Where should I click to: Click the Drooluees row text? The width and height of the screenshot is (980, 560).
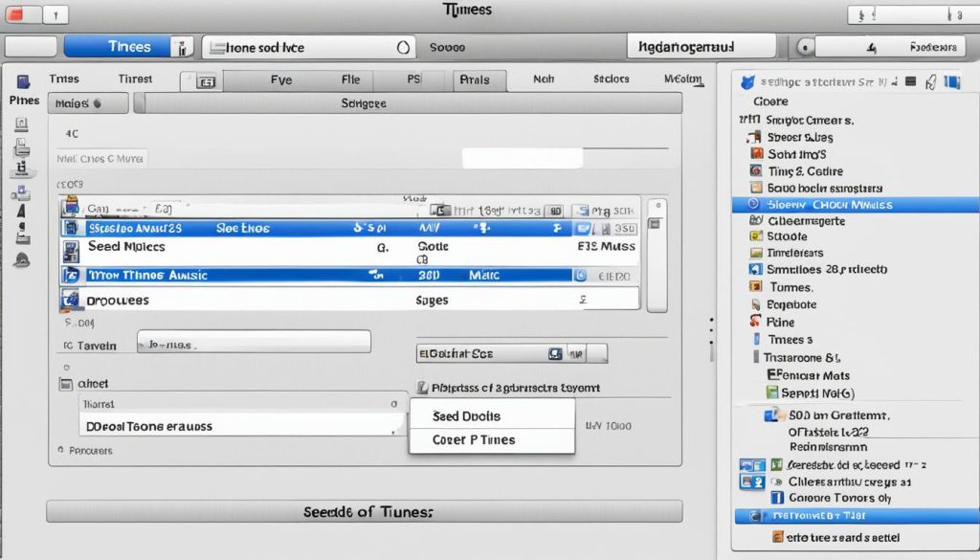point(118,301)
